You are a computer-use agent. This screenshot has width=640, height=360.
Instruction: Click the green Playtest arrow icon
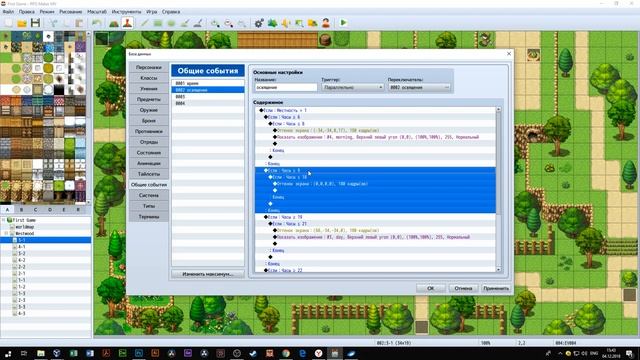click(343, 23)
